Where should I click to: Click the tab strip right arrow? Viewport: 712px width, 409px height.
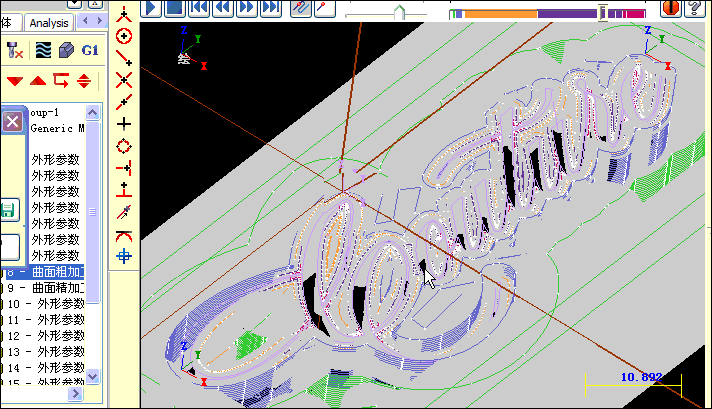click(x=99, y=20)
